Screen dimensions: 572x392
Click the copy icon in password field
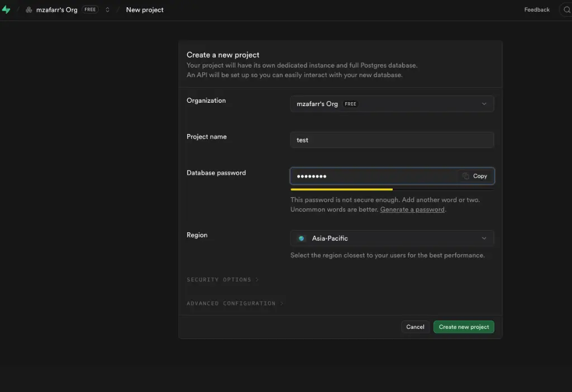(466, 176)
